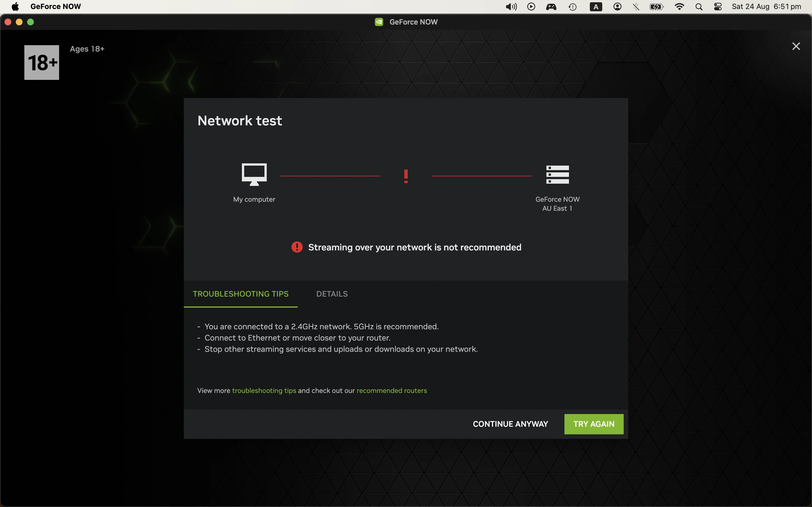Close the network test overlay with X
The height and width of the screenshot is (507, 812).
(796, 46)
